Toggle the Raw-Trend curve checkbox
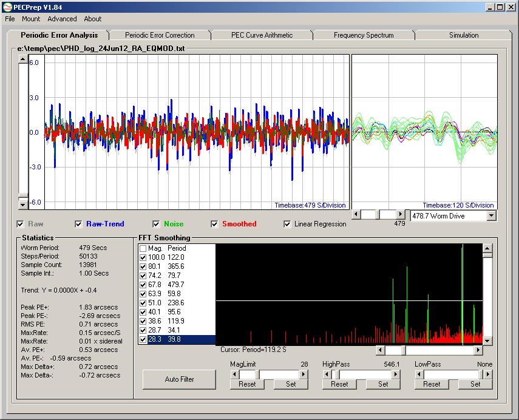The height and width of the screenshot is (420, 519). [x=78, y=224]
